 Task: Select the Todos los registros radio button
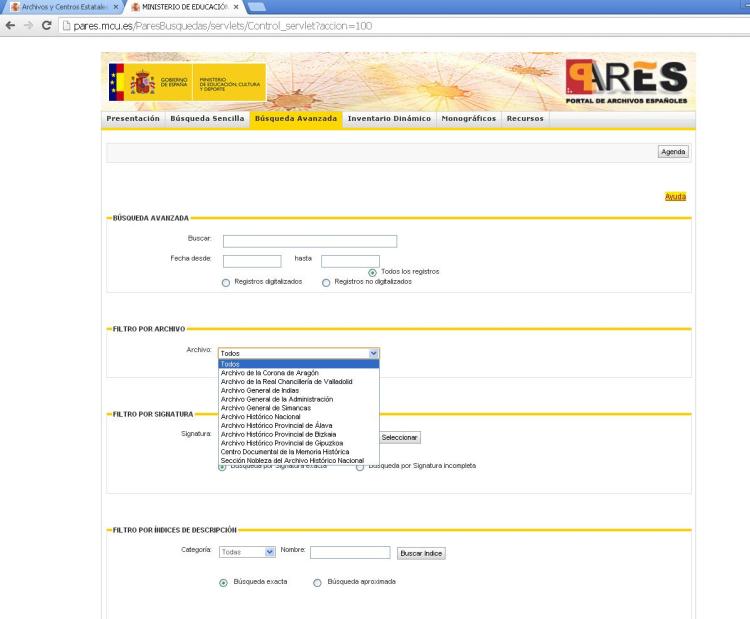click(x=373, y=271)
